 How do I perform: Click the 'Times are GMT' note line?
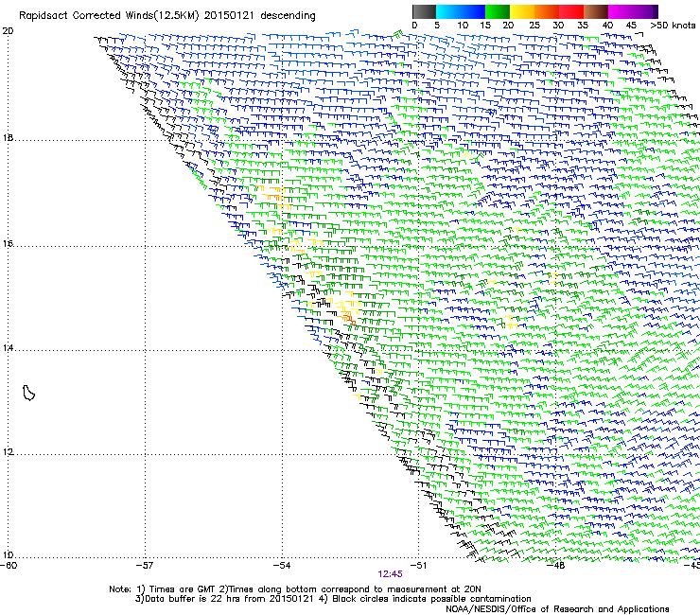pos(294,589)
